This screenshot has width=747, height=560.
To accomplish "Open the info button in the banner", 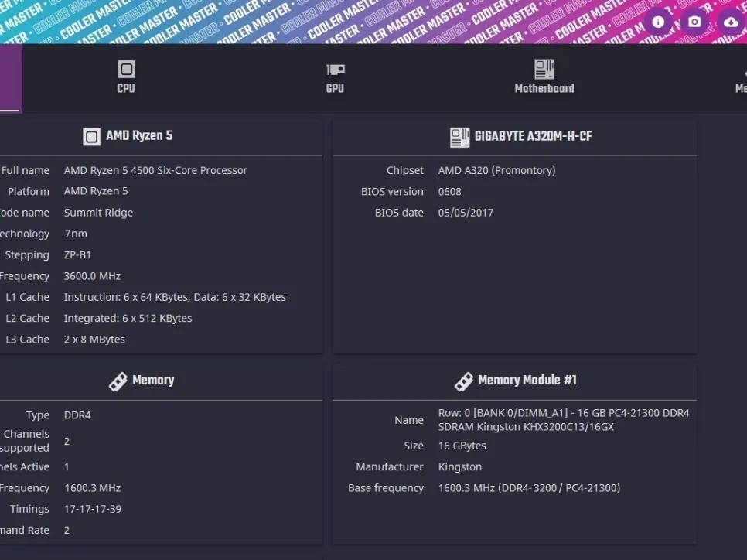I will [658, 22].
